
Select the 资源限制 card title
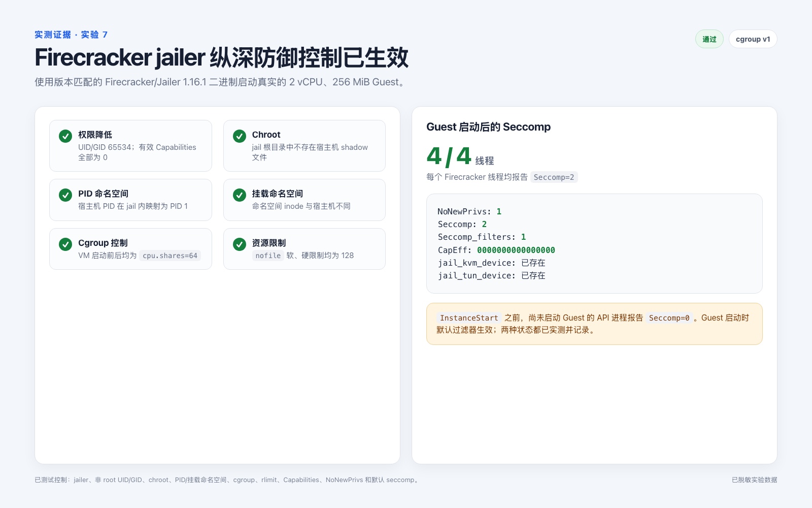[269, 243]
